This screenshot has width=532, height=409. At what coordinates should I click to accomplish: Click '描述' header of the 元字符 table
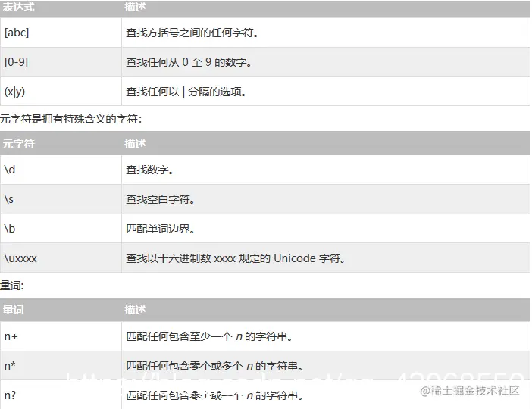[x=135, y=144]
